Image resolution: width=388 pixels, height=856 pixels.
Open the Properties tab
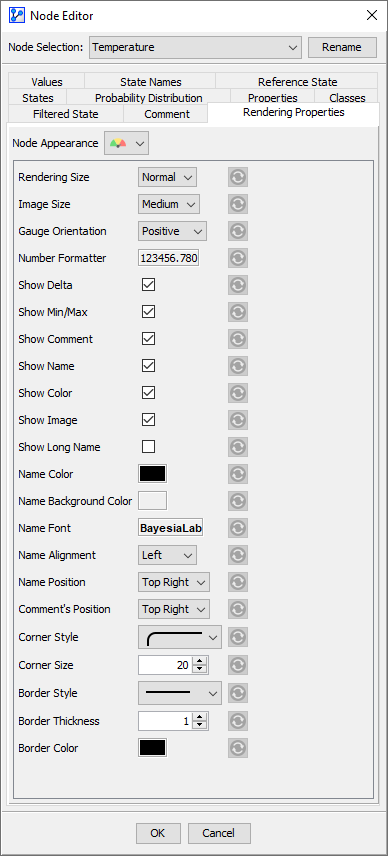[x=272, y=98]
